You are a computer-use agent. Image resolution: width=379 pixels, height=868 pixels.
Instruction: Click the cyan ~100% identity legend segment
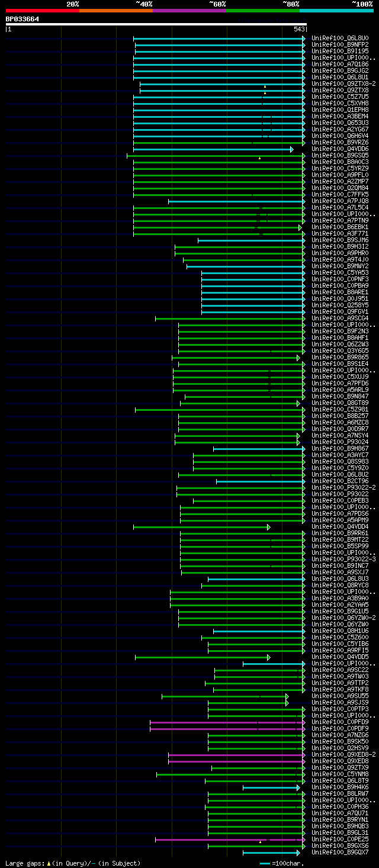(x=336, y=11)
